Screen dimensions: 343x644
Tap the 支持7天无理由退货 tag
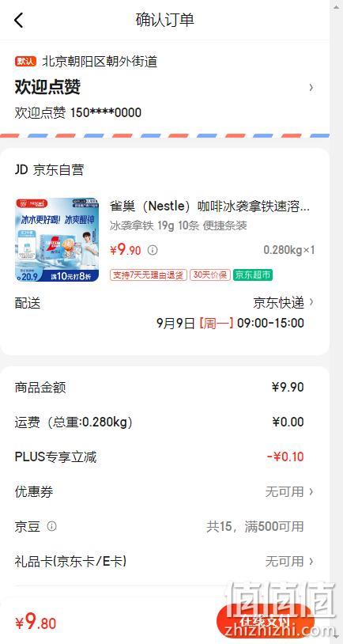click(x=149, y=275)
